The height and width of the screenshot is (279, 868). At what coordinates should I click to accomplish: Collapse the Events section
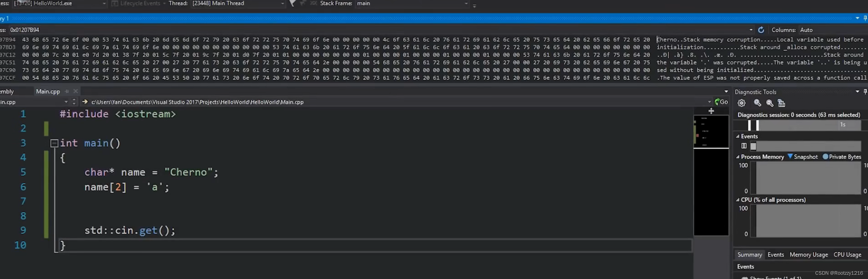[x=738, y=136]
